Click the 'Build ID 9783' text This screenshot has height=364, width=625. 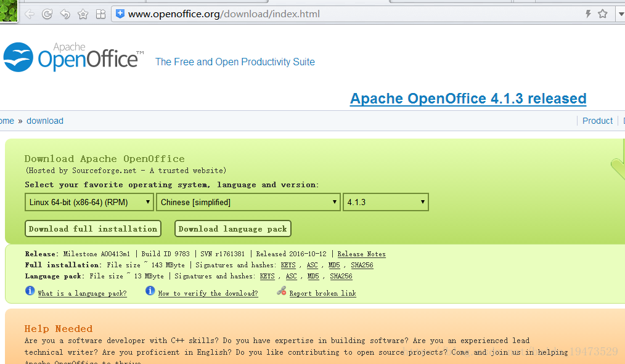tap(165, 254)
